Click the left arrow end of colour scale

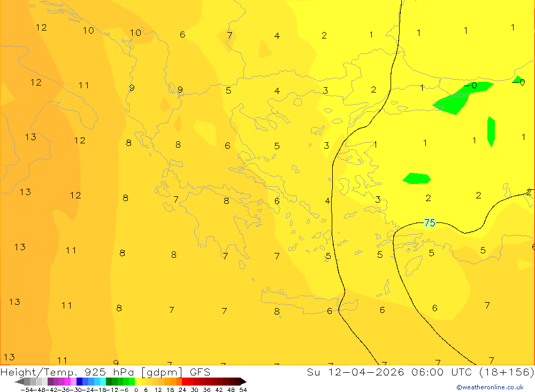19,382
